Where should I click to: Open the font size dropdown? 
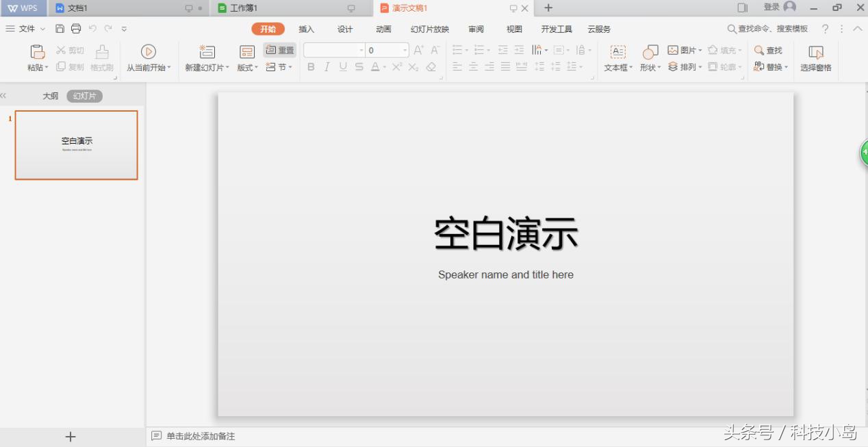[405, 51]
